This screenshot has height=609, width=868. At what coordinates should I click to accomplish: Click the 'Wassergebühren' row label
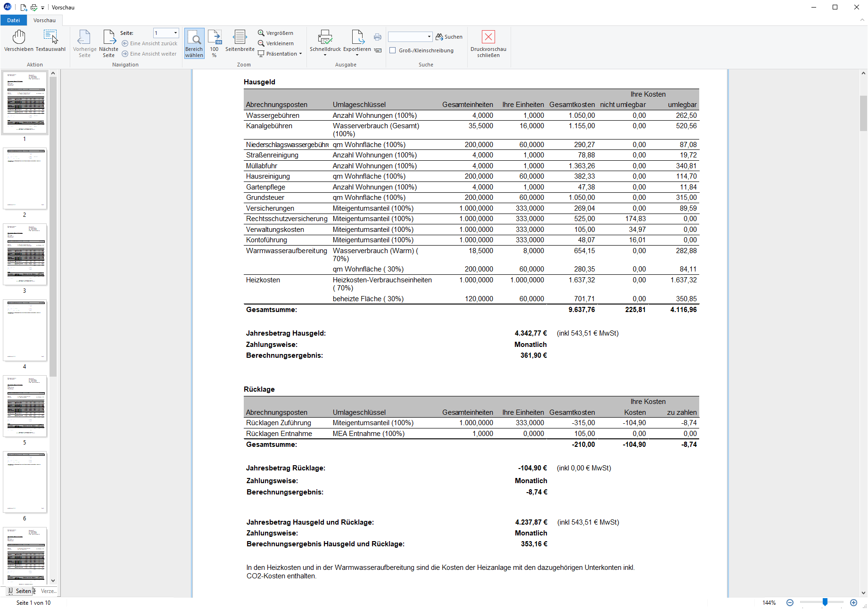point(273,115)
